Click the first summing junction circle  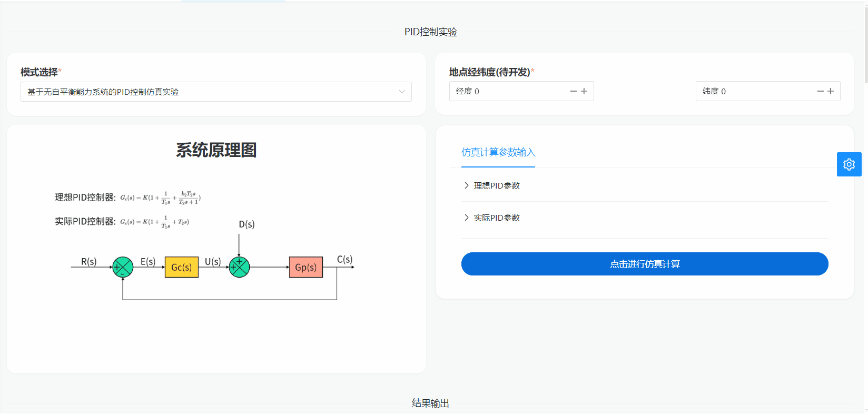(123, 267)
